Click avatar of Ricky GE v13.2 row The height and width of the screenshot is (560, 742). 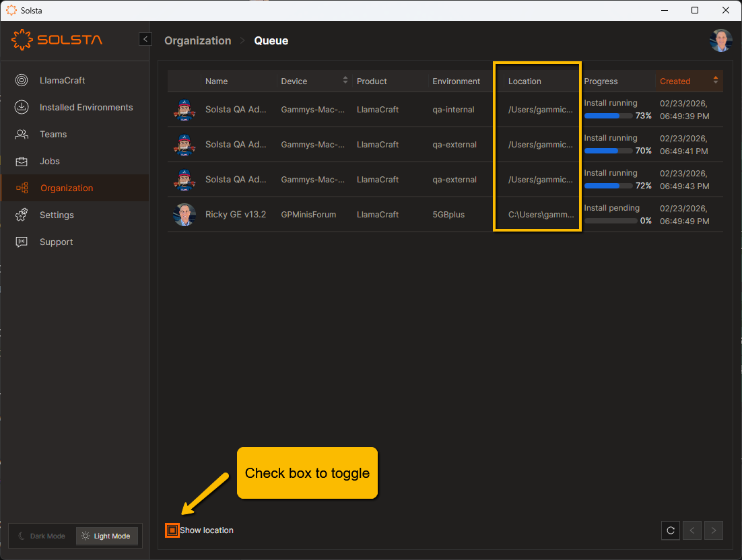[x=184, y=215]
